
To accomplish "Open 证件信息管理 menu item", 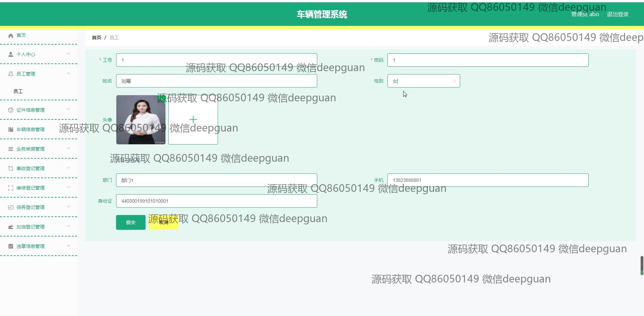I will tap(39, 110).
